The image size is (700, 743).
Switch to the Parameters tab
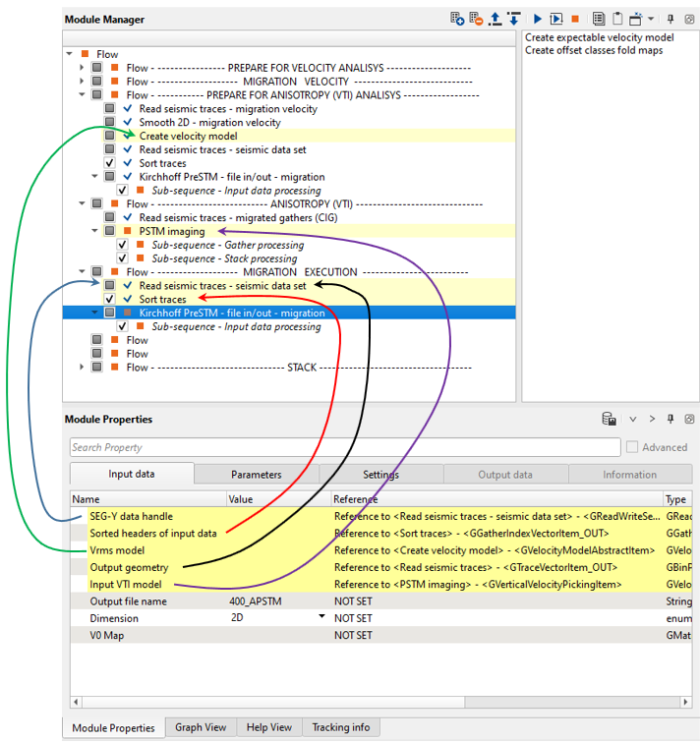click(256, 475)
